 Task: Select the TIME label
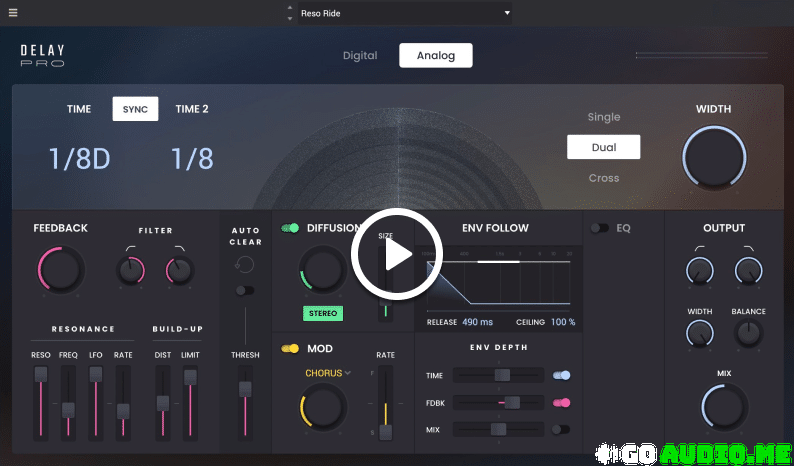tap(79, 109)
